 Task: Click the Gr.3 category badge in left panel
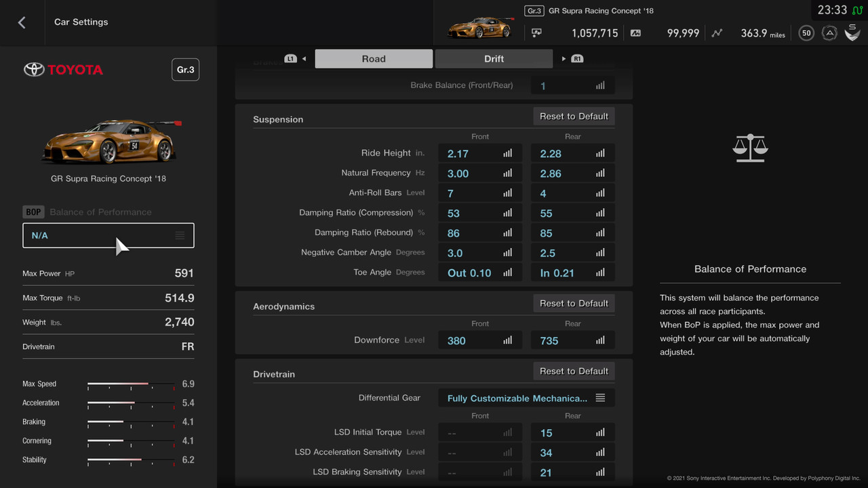[x=186, y=70]
